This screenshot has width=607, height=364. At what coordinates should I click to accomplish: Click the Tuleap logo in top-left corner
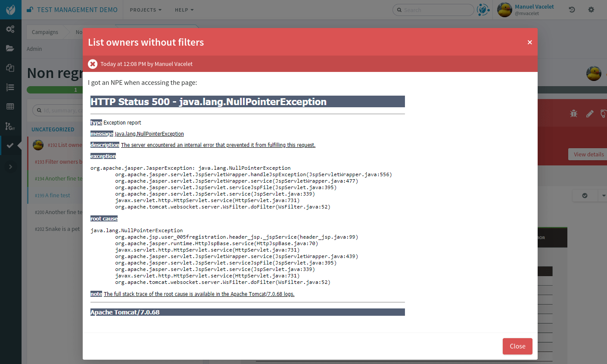point(10,9)
